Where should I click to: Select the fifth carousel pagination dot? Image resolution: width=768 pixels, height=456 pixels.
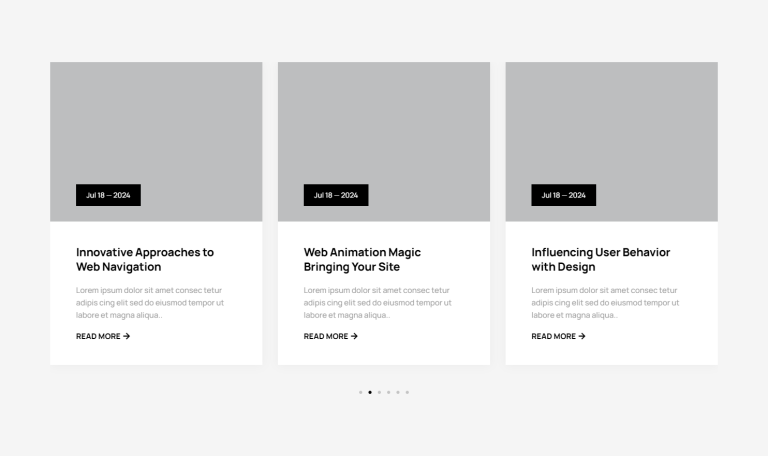point(398,392)
